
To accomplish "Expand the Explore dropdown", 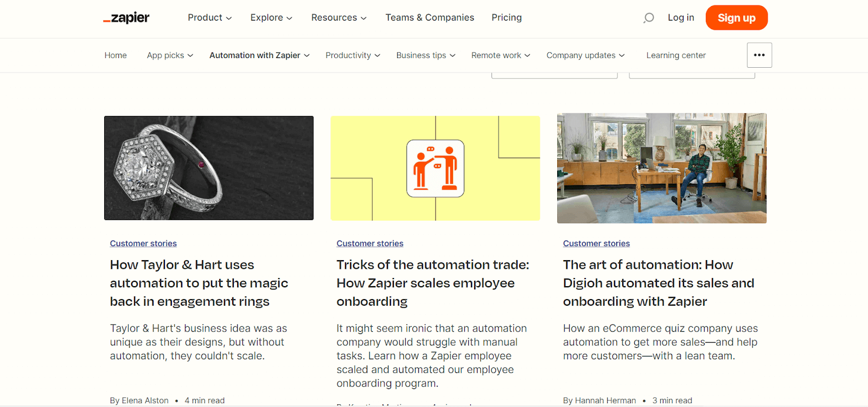I will [271, 18].
